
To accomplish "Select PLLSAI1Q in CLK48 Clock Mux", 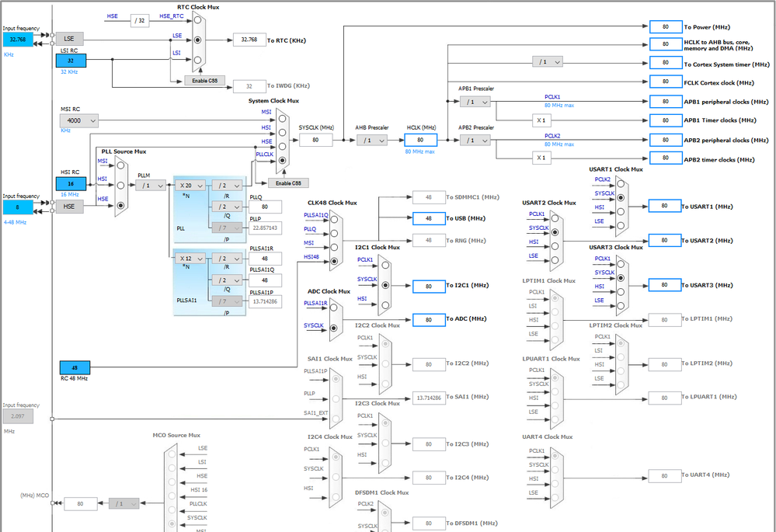I will 334,219.
